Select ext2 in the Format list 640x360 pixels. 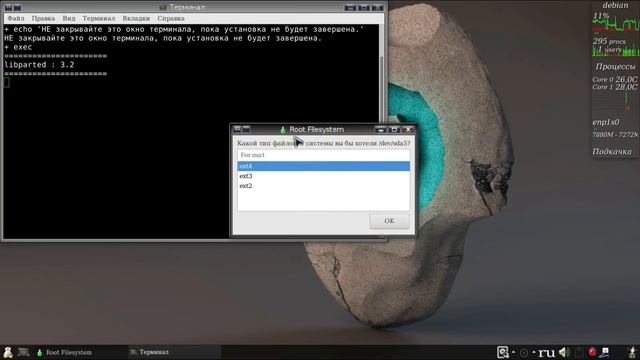tap(323, 186)
